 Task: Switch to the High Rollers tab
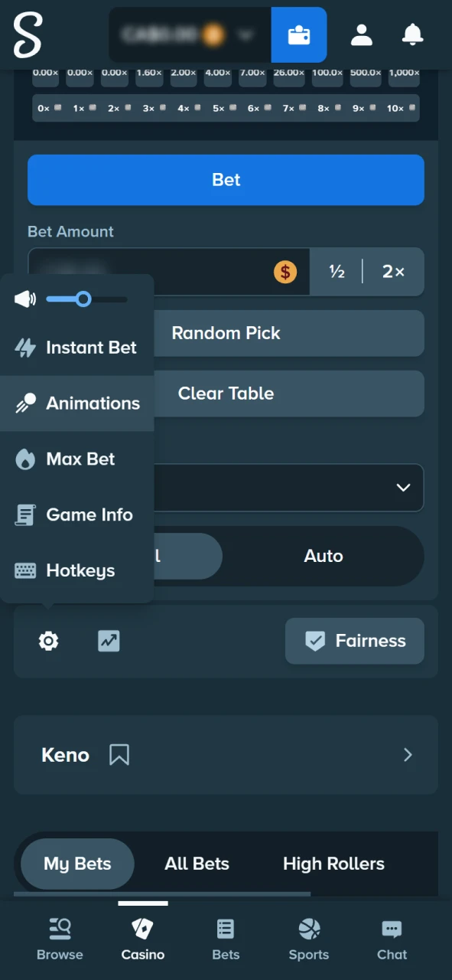pyautogui.click(x=333, y=864)
